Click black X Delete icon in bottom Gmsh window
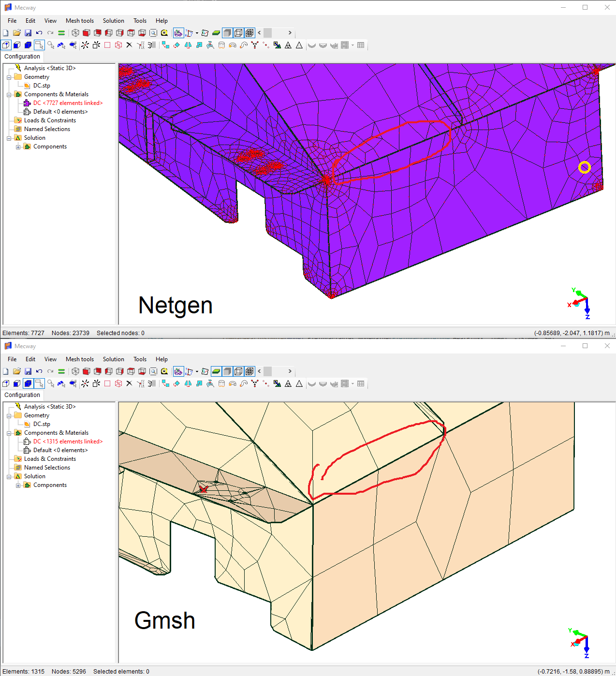Image resolution: width=616 pixels, height=676 pixels. 129,383
